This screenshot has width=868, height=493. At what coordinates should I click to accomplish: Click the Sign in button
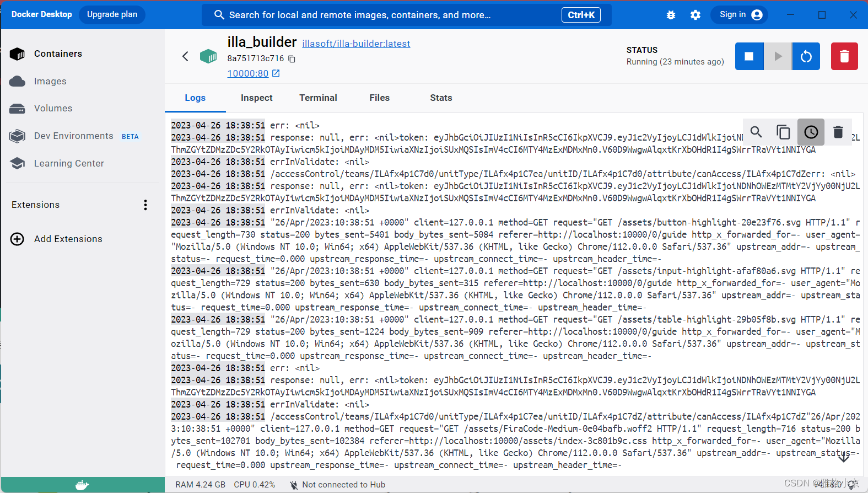pos(740,15)
